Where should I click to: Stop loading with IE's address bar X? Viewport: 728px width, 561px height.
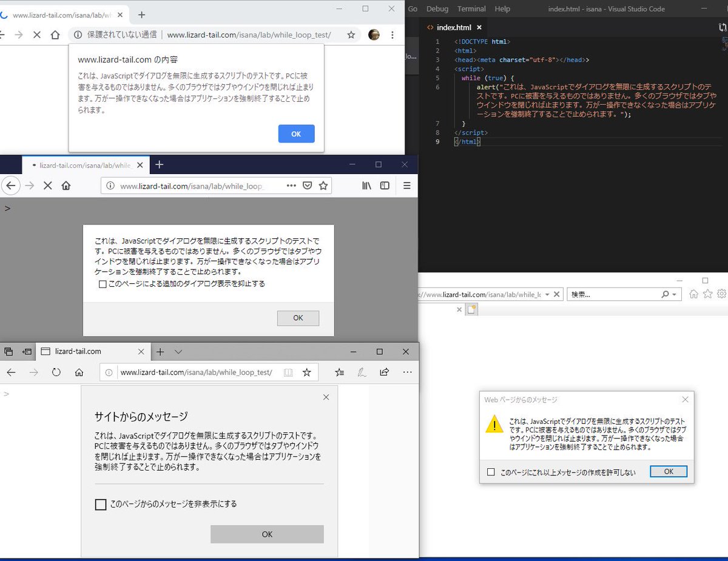click(x=557, y=294)
